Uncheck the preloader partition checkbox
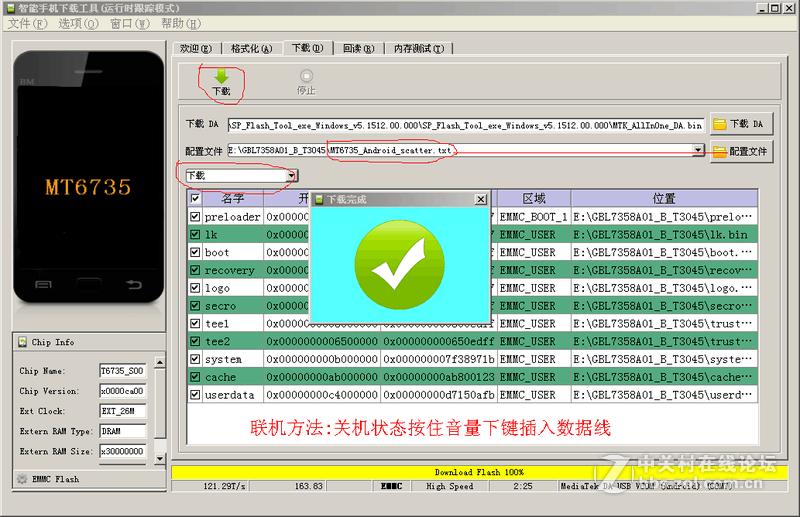Image resolution: width=800 pixels, height=517 pixels. [195, 216]
